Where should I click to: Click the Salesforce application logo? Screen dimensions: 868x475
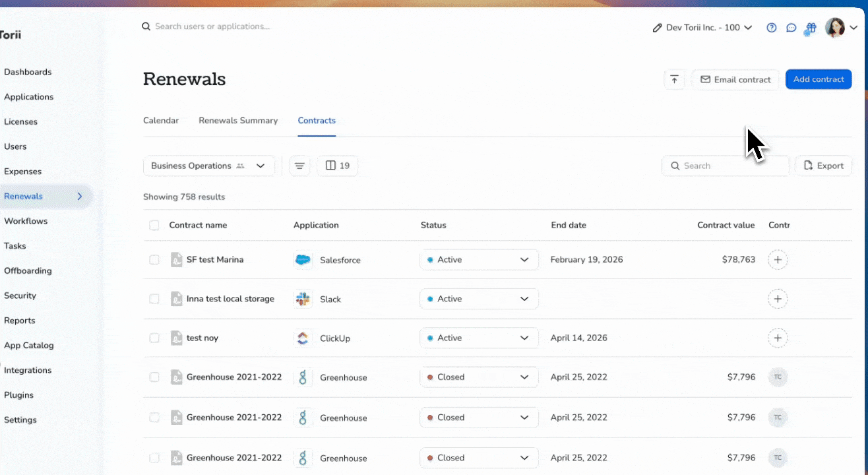[x=303, y=260]
